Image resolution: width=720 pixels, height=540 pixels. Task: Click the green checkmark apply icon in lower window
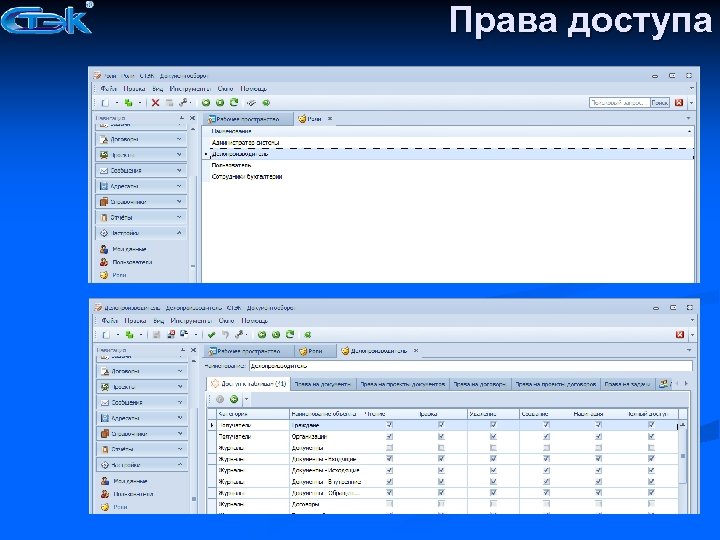pos(212,335)
